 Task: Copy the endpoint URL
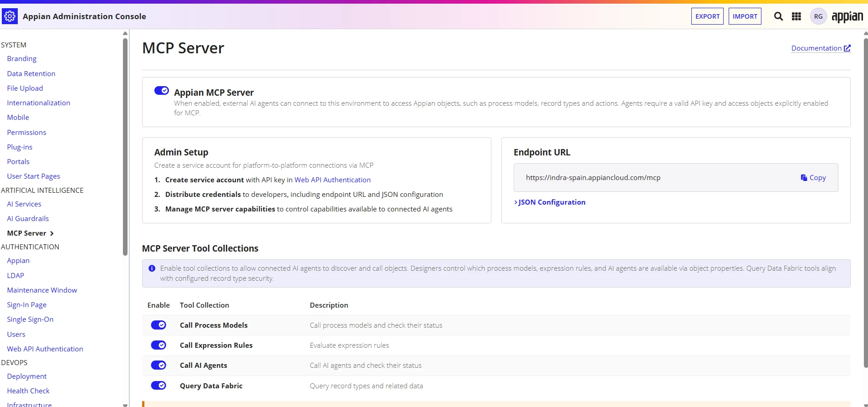pyautogui.click(x=813, y=178)
